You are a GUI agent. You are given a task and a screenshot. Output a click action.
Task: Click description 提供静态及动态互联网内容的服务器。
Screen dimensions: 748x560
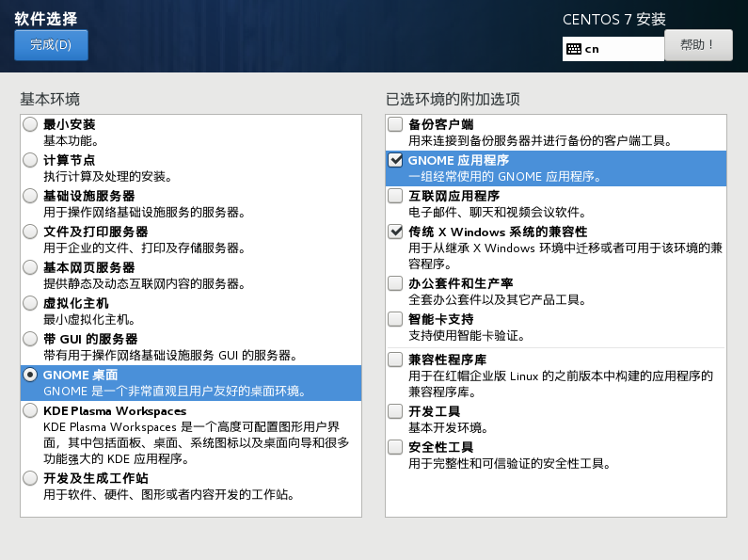pos(145,284)
